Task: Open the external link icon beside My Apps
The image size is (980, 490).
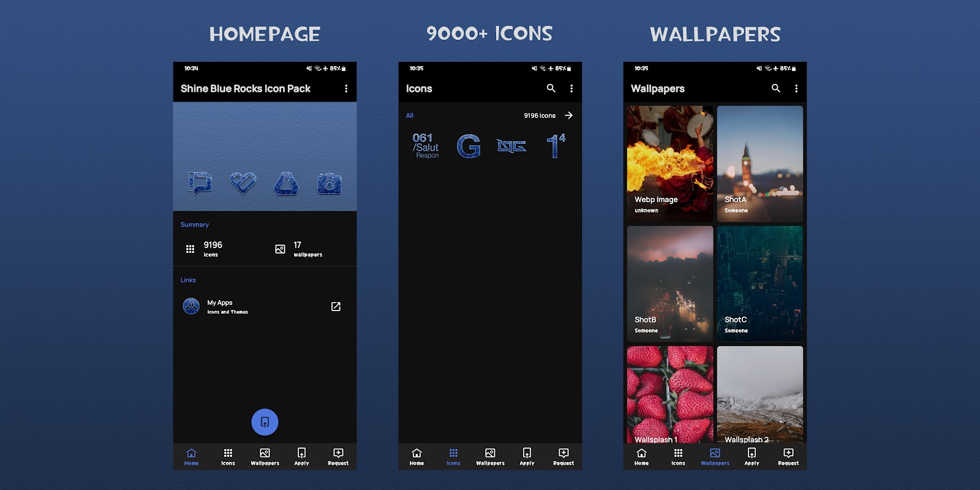Action: (x=336, y=306)
